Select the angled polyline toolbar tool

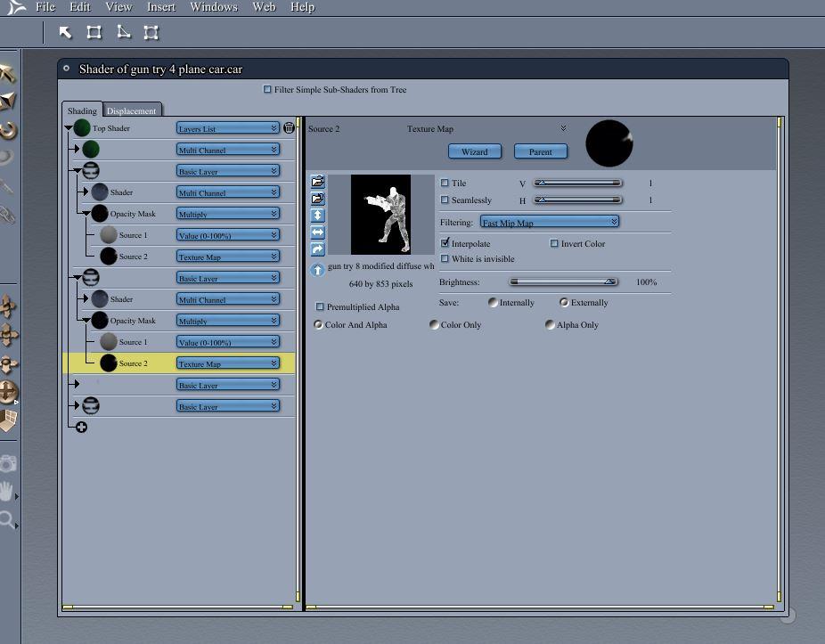124,33
